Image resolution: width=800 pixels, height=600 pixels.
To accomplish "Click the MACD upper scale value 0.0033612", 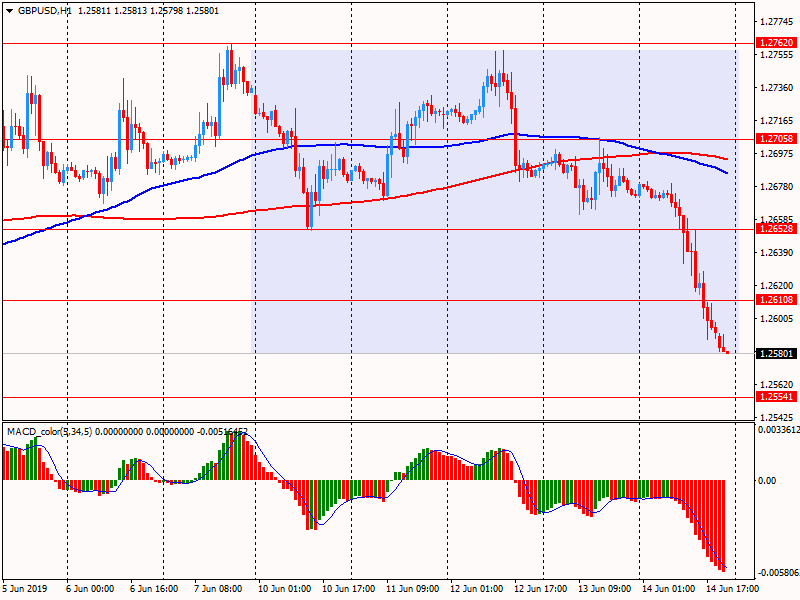I will point(779,430).
